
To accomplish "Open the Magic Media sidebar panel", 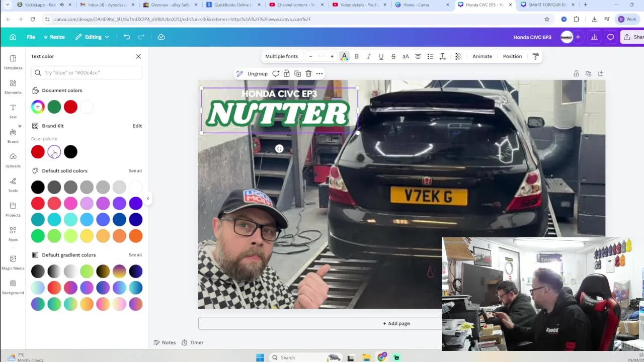I will point(13,262).
